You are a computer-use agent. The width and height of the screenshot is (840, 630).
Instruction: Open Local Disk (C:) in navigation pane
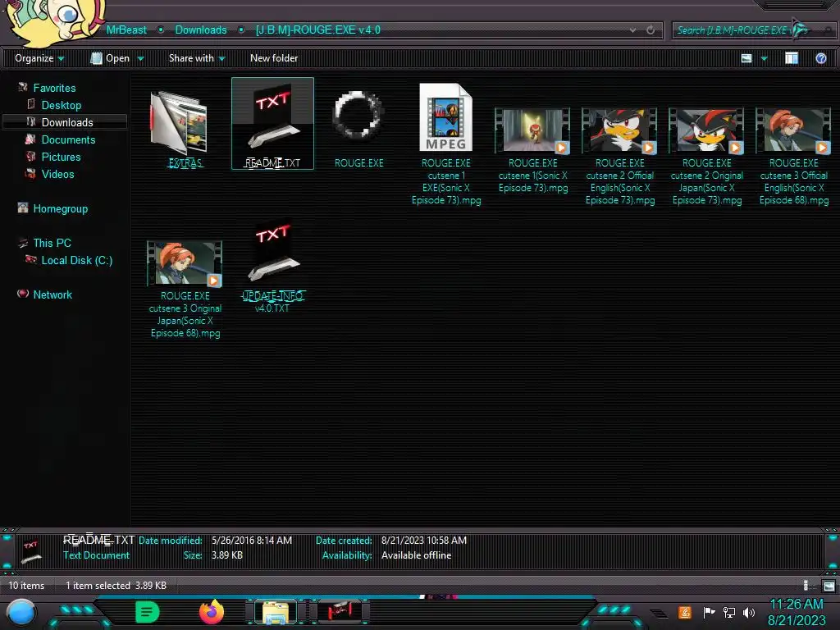click(x=76, y=260)
